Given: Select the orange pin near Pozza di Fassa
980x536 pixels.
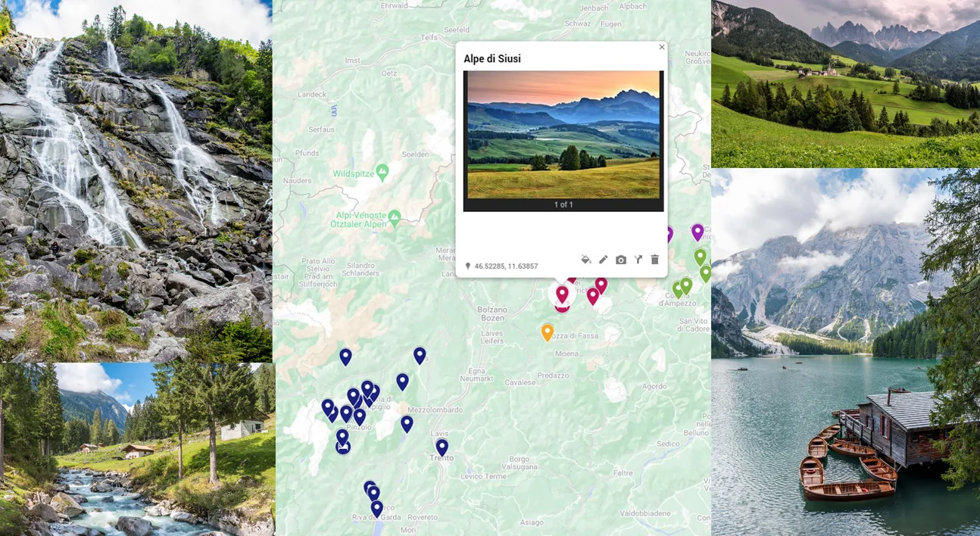Looking at the screenshot, I should [x=548, y=332].
